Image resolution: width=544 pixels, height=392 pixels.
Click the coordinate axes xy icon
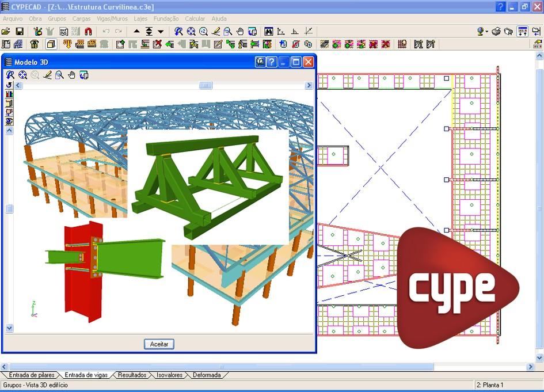[x=281, y=32]
